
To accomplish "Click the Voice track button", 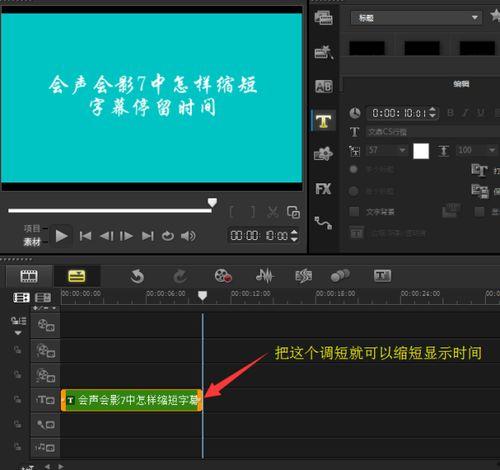I will click(x=46, y=424).
